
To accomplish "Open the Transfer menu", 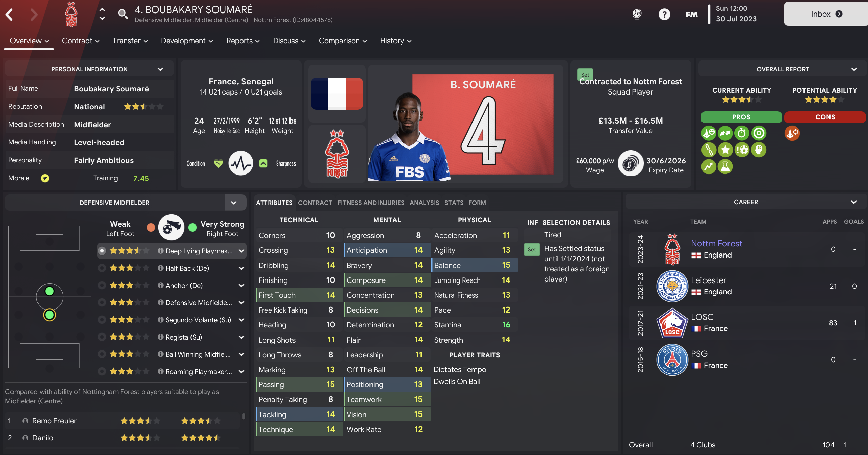I will point(130,41).
